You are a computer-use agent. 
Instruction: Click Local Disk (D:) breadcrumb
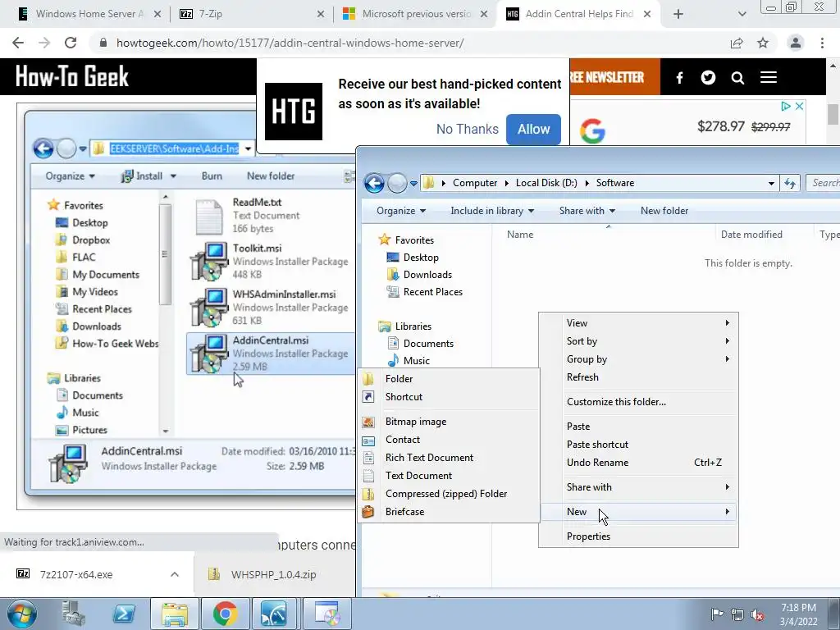pyautogui.click(x=546, y=183)
